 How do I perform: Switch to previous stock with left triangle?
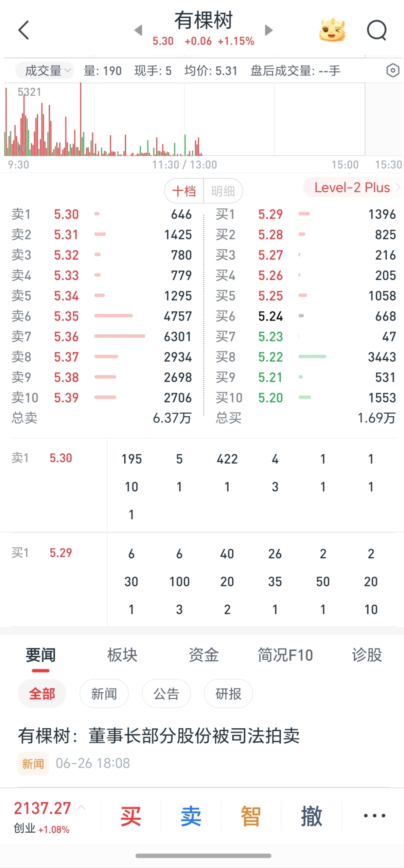pyautogui.click(x=138, y=30)
